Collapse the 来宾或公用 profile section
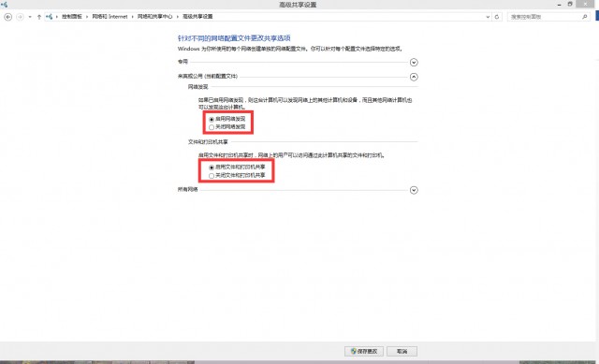599x364 pixels. point(414,77)
